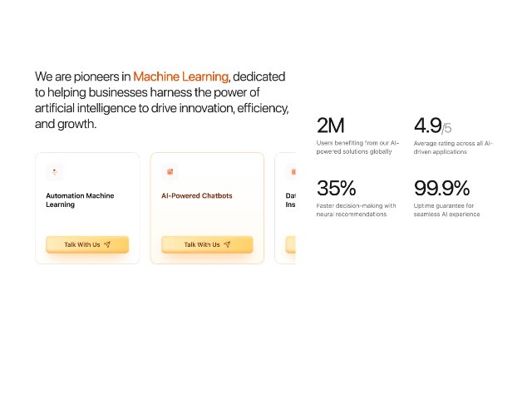Click the 4.9/5 average rating figure
Screen dimensions: 532x399
432,126
